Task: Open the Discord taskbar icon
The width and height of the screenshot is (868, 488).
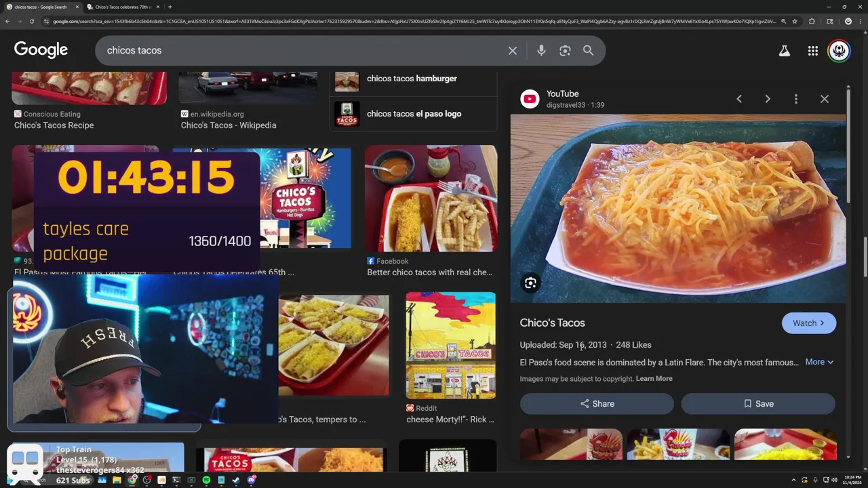Action: click(x=251, y=480)
